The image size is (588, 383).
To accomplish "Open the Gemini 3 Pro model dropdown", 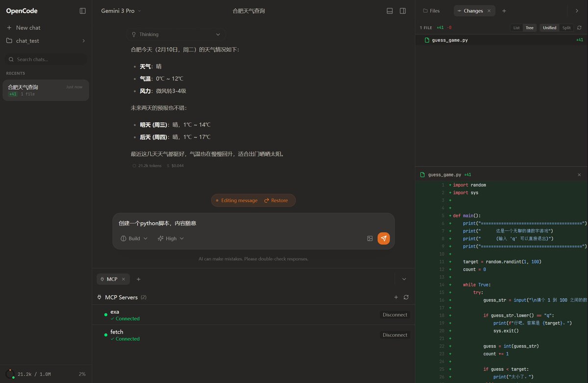I will coord(121,11).
